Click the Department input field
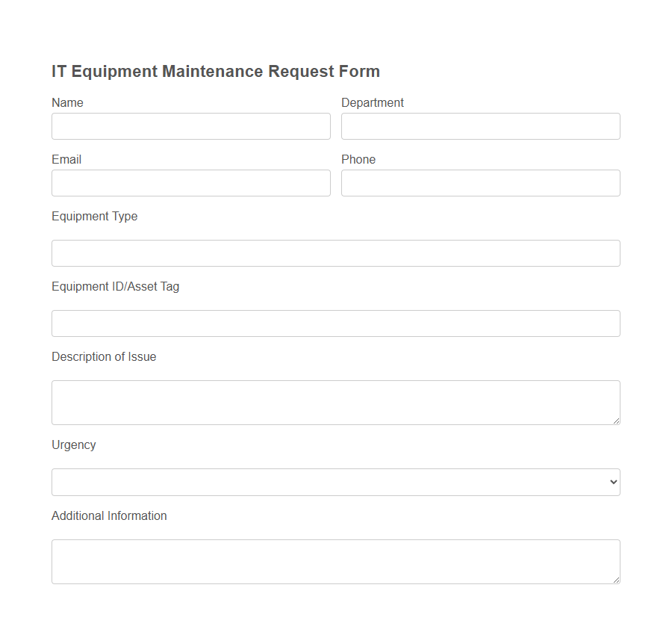The image size is (672, 632). click(480, 126)
